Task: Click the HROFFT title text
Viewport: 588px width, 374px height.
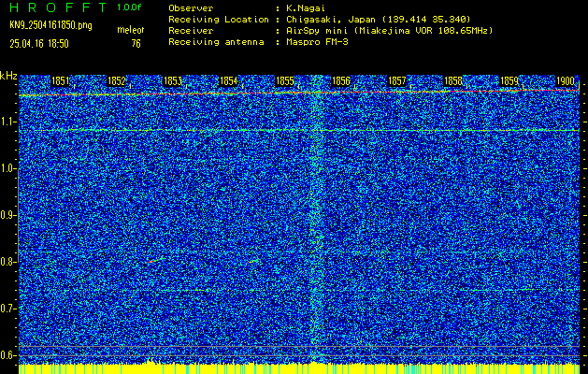Action: coord(59,7)
